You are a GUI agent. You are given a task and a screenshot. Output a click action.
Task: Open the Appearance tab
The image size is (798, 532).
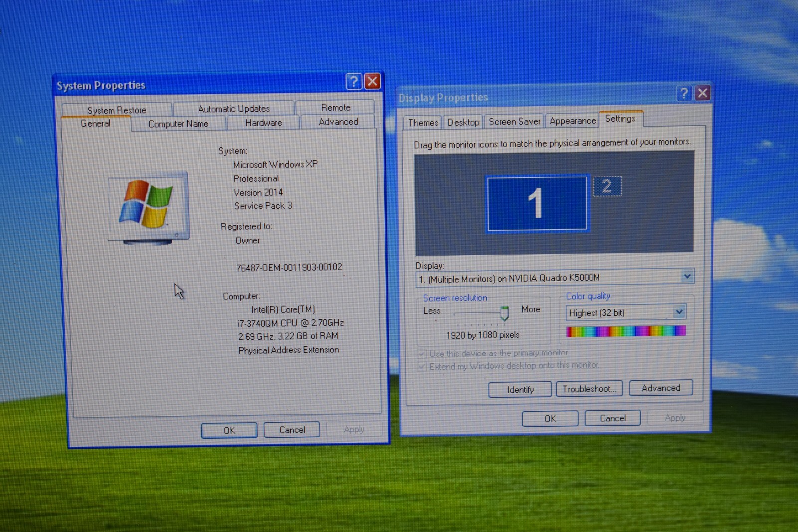click(572, 121)
